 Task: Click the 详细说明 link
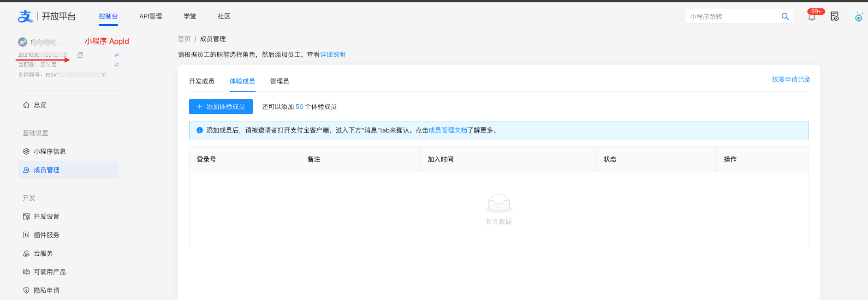click(x=333, y=54)
